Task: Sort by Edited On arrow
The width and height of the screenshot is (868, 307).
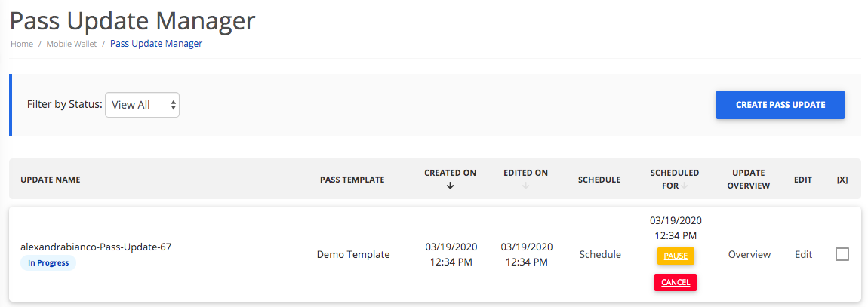Action: [525, 186]
